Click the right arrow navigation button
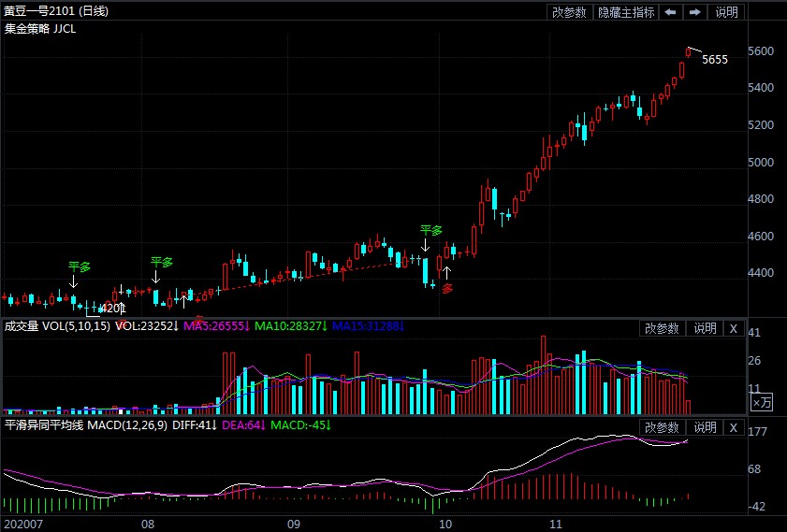The height and width of the screenshot is (532, 787). [694, 12]
